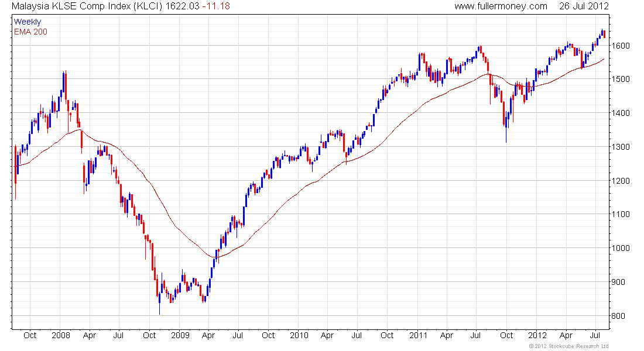Open the www.fullermoney.com text

click(501, 6)
